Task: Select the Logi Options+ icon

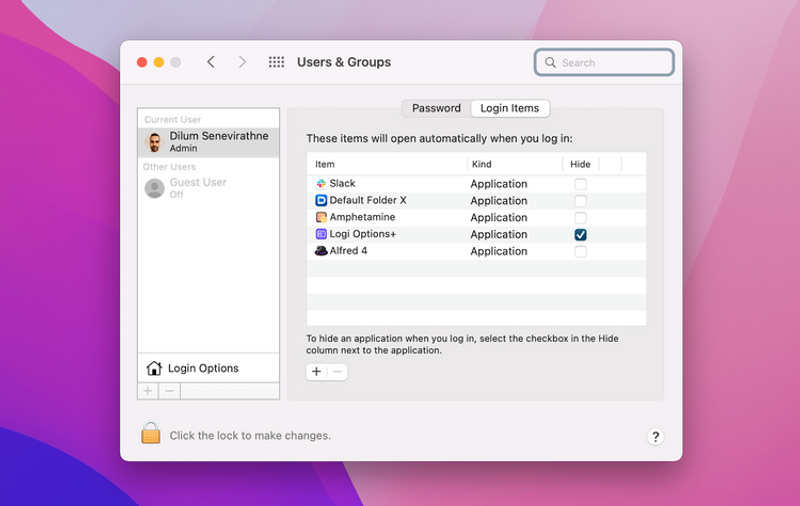Action: coord(321,234)
